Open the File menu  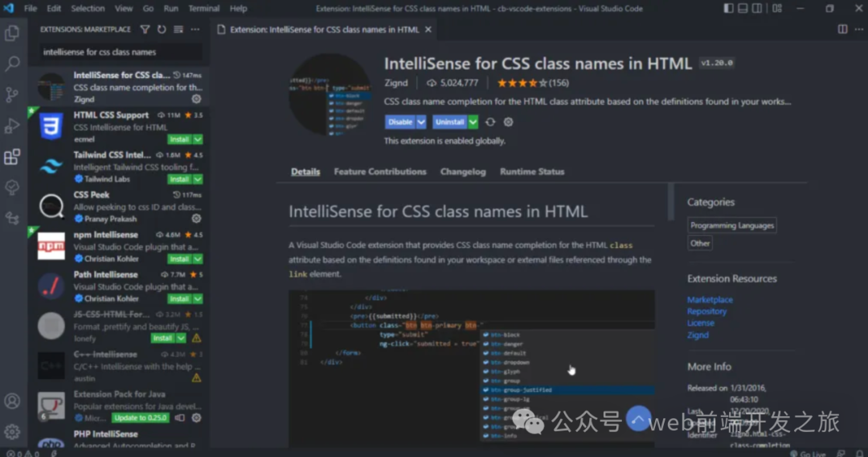pos(31,8)
